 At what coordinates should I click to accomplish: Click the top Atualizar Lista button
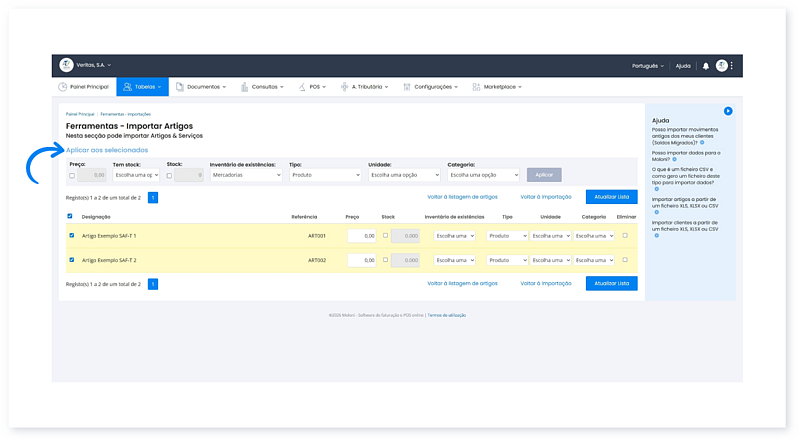pos(611,198)
